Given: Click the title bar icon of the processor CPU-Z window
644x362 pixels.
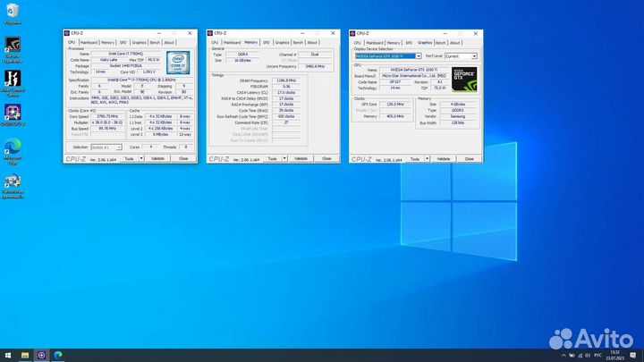Looking at the screenshot, I should pos(67,33).
